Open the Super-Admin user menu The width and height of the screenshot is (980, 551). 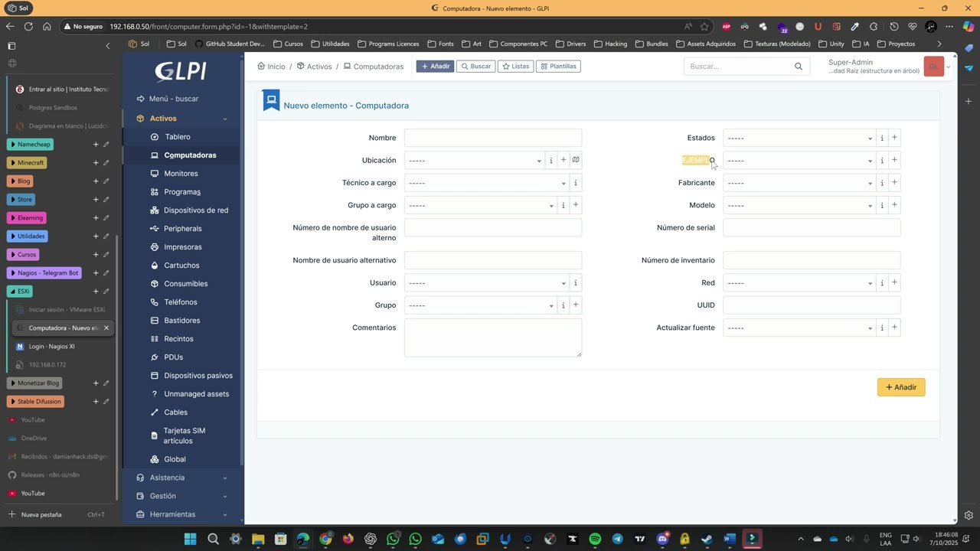[x=889, y=67]
